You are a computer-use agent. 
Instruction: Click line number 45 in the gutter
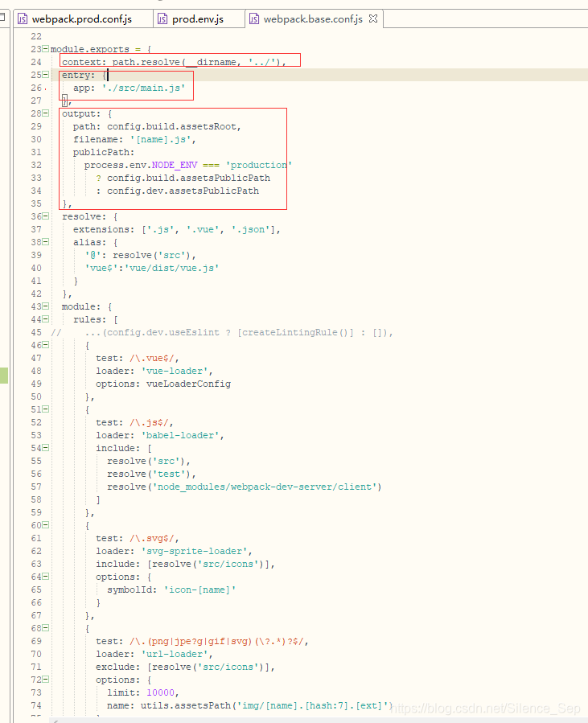coord(36,332)
